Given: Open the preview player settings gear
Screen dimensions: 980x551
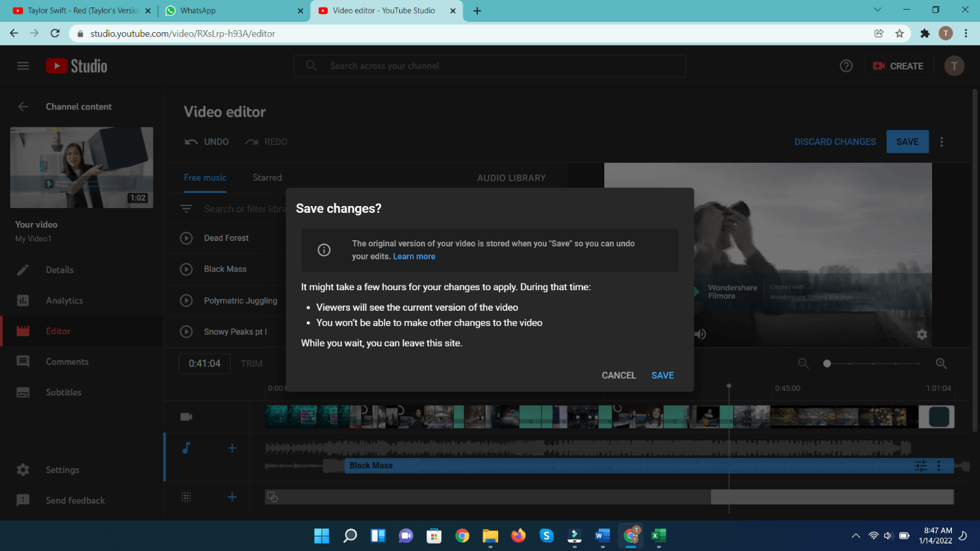Looking at the screenshot, I should (x=922, y=334).
